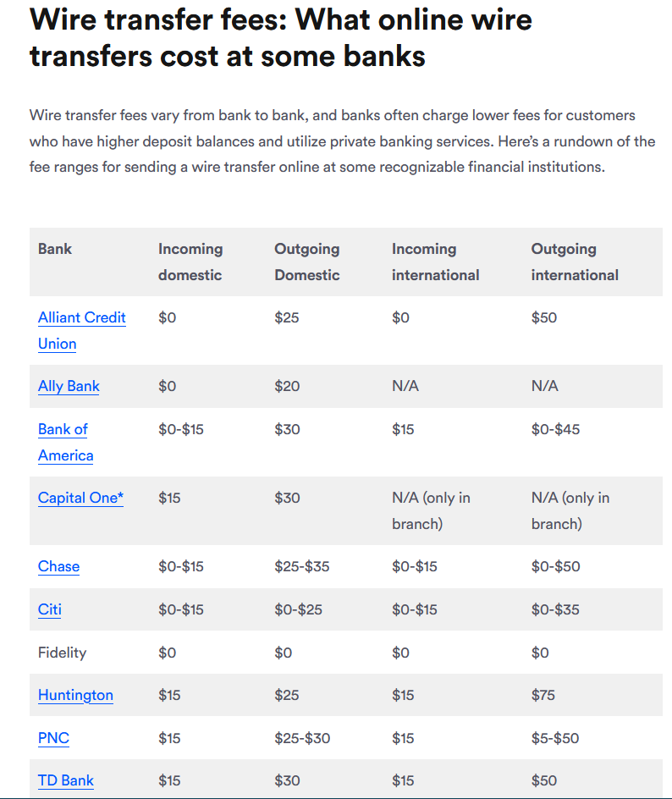Click the Ally Bank link

(69, 386)
